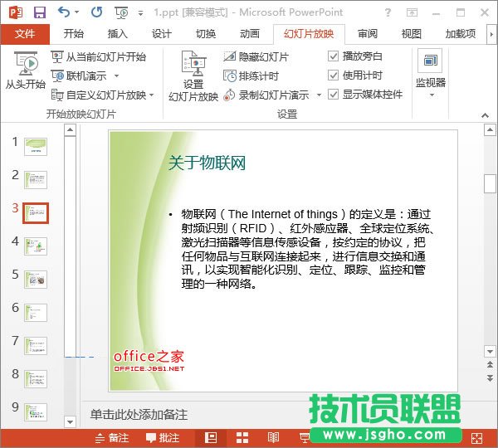Toggle Use Timings (使用计时) checkbox
This screenshot has width=498, height=448.
click(x=333, y=75)
